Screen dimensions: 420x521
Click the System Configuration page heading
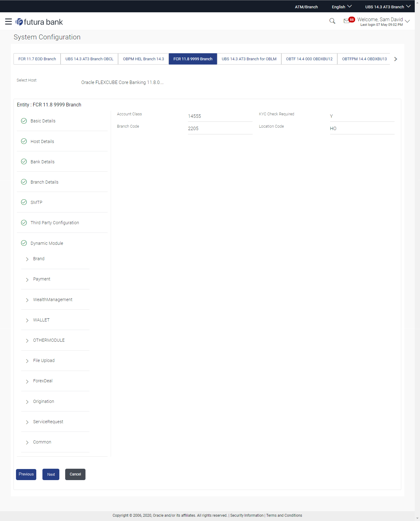pyautogui.click(x=47, y=37)
